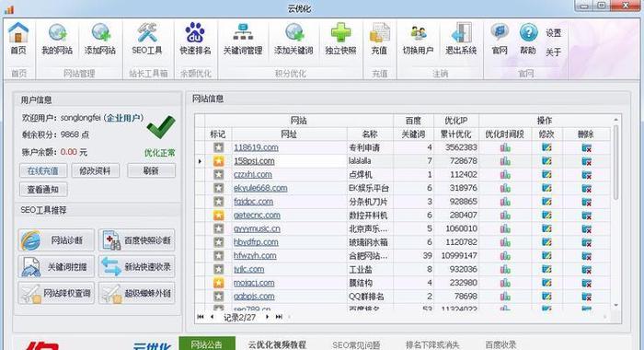The width and height of the screenshot is (644, 350).
Task: Open 优化时间段 chart for hfwzyh.com
Action: [505, 256]
